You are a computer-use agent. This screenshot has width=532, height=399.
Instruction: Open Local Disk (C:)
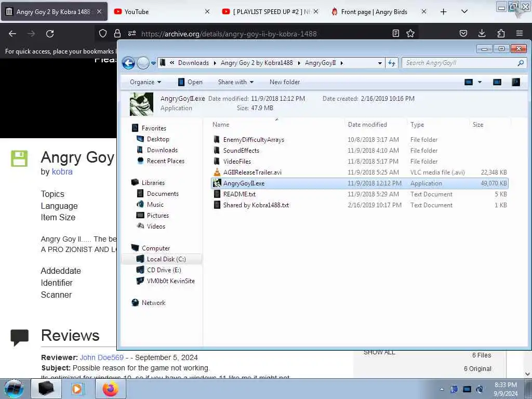point(166,259)
